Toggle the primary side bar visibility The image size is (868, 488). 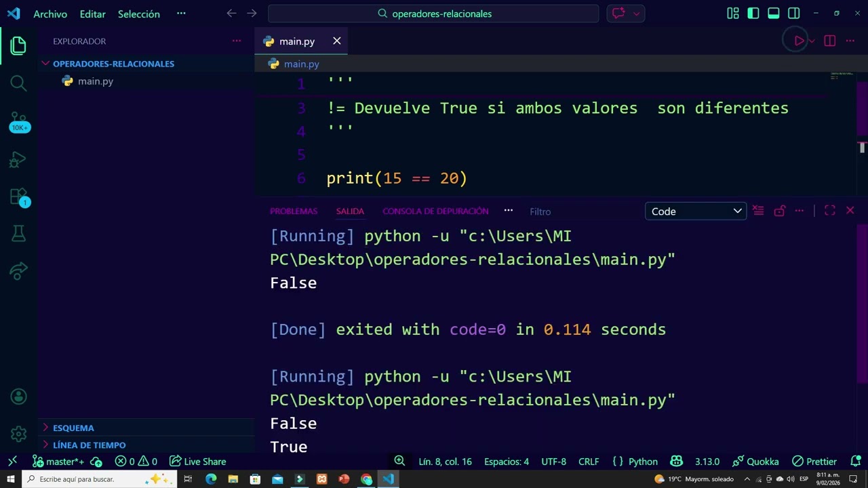753,14
